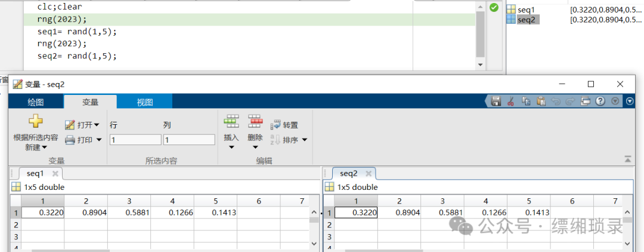Switch to the Plots (绘图) ribbon tab
The width and height of the screenshot is (644, 252).
(x=36, y=102)
